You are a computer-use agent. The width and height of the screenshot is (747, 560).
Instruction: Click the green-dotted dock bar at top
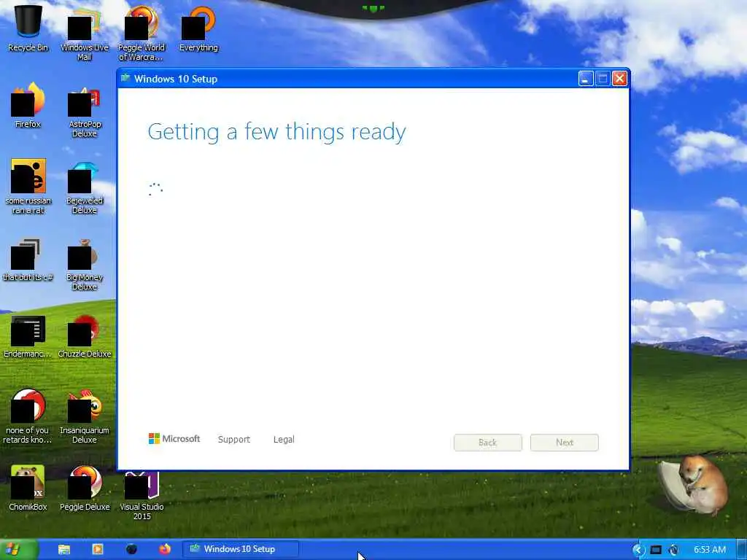click(373, 8)
